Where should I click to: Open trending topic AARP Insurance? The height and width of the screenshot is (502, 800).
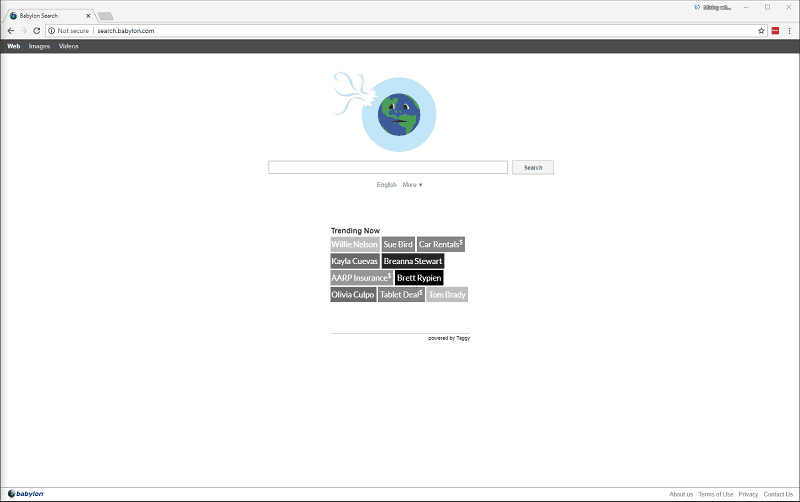tap(361, 278)
